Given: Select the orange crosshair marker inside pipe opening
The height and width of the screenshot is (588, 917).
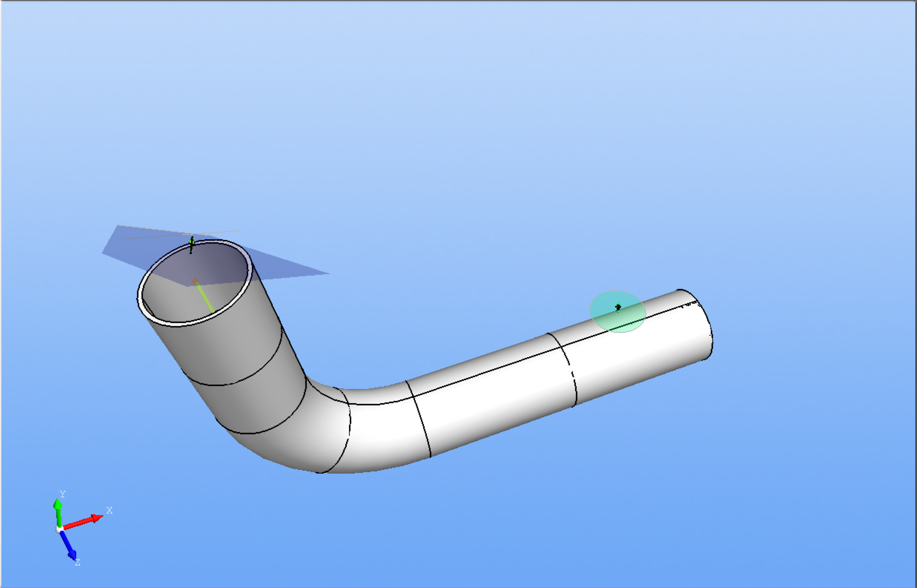Looking at the screenshot, I should tap(195, 281).
